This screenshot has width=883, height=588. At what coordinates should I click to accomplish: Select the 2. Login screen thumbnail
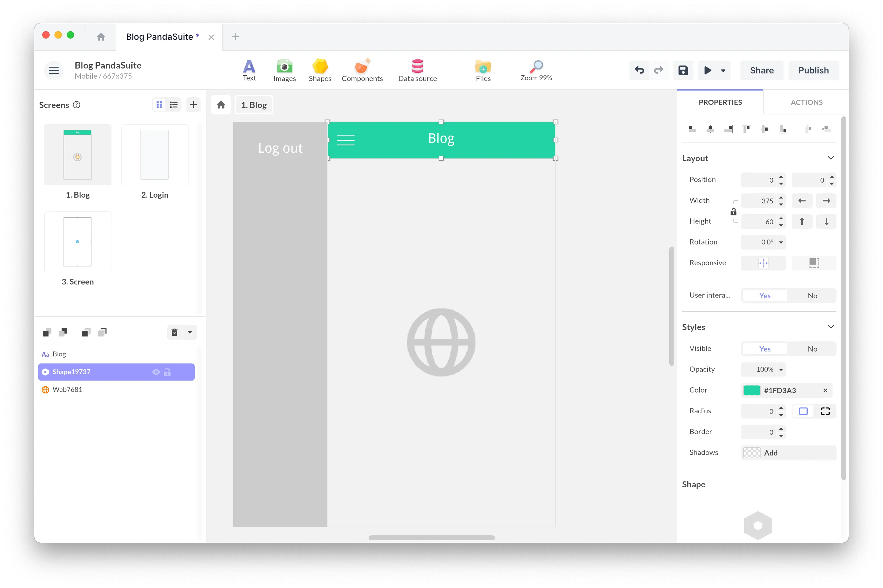(x=154, y=154)
